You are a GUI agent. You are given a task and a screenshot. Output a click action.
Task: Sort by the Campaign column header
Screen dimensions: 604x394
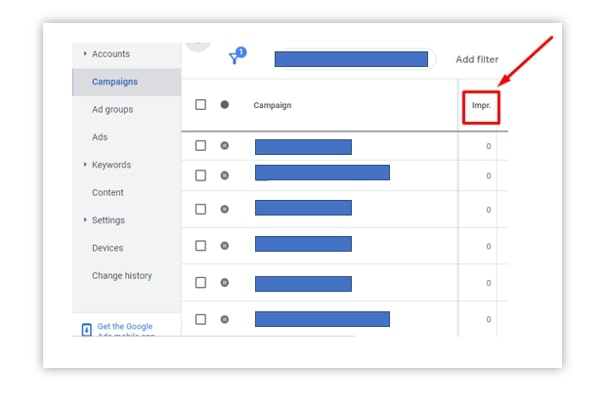click(x=272, y=105)
